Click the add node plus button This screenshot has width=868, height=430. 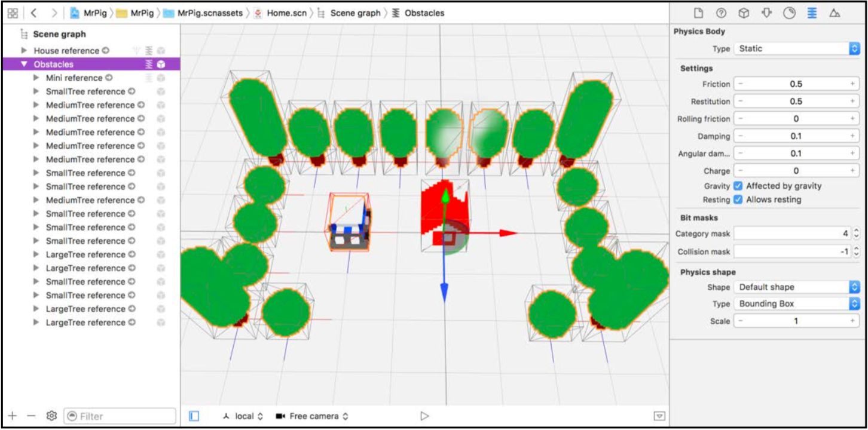13,416
